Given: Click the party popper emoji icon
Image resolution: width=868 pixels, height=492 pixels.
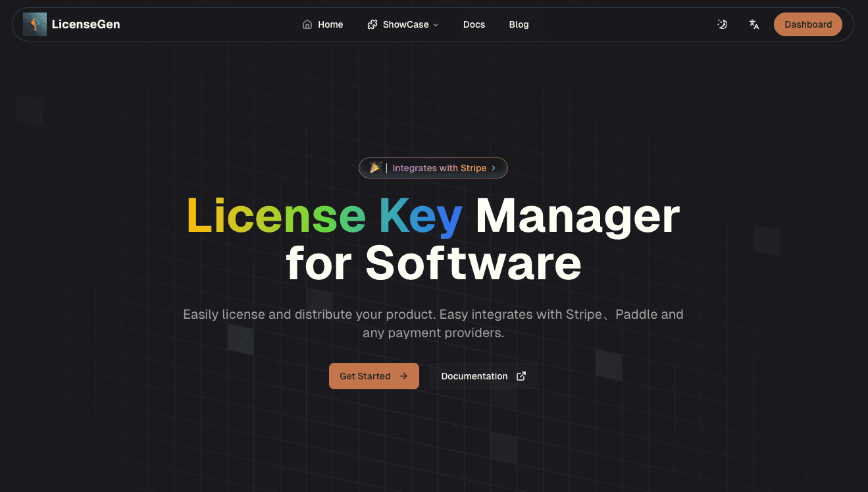Looking at the screenshot, I should click(x=375, y=167).
